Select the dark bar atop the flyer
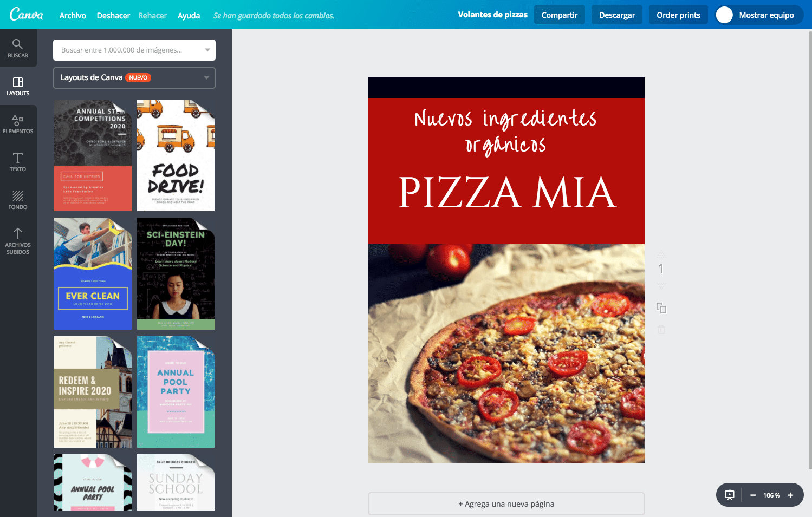The height and width of the screenshot is (517, 812). coord(506,87)
